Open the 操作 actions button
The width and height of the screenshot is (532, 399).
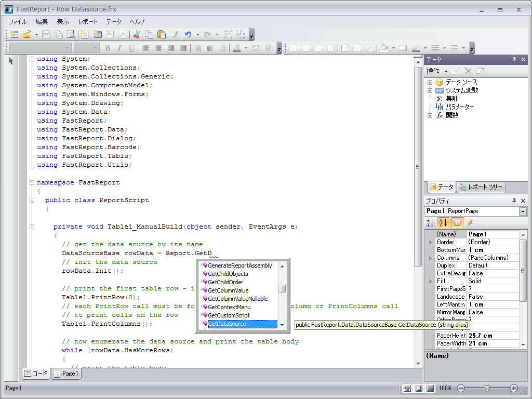[x=436, y=71]
